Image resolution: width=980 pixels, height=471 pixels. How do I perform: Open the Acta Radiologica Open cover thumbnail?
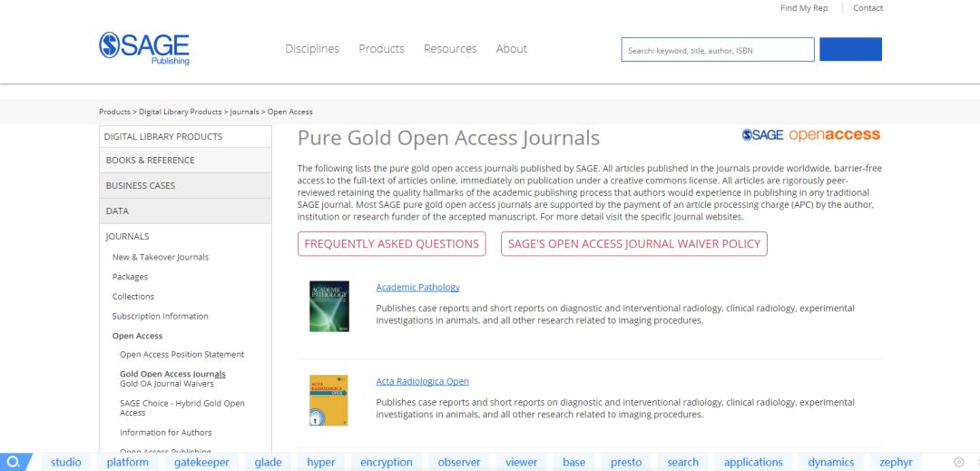pos(328,400)
